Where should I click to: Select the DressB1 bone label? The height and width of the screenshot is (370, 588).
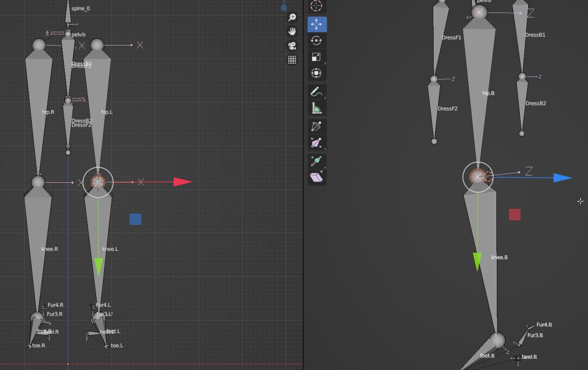(535, 35)
